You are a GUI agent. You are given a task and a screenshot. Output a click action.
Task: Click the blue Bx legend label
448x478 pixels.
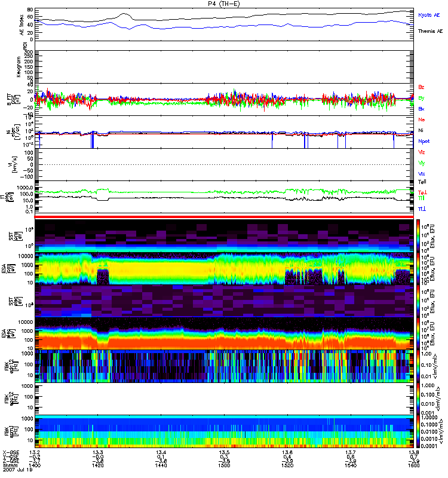click(421, 109)
